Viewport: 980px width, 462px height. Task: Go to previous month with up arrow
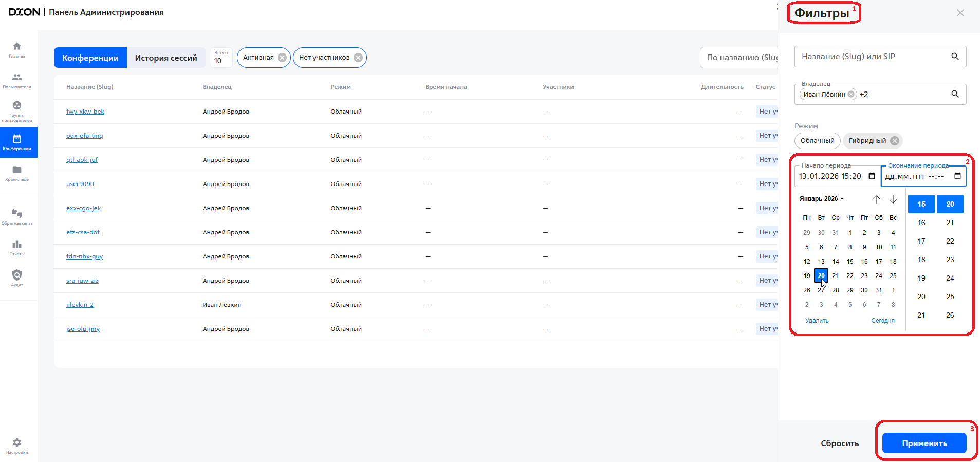(x=877, y=199)
